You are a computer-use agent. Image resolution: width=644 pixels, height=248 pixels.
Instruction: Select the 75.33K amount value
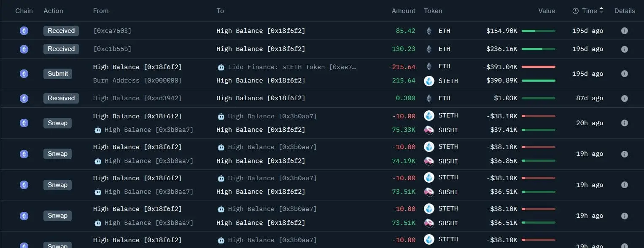pyautogui.click(x=404, y=130)
